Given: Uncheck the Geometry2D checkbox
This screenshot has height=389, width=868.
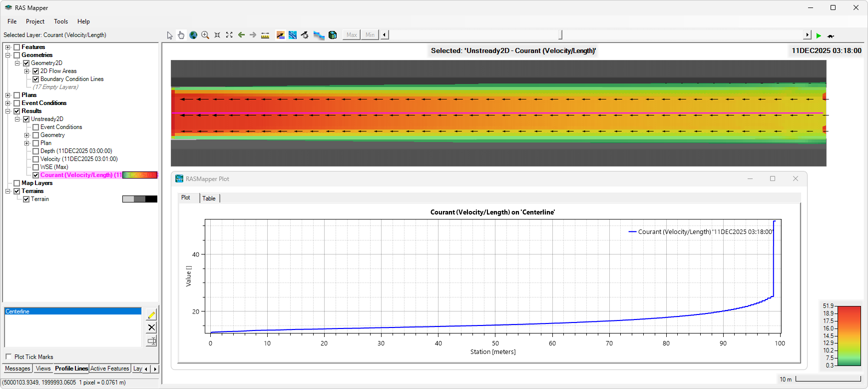Looking at the screenshot, I should pyautogui.click(x=26, y=63).
